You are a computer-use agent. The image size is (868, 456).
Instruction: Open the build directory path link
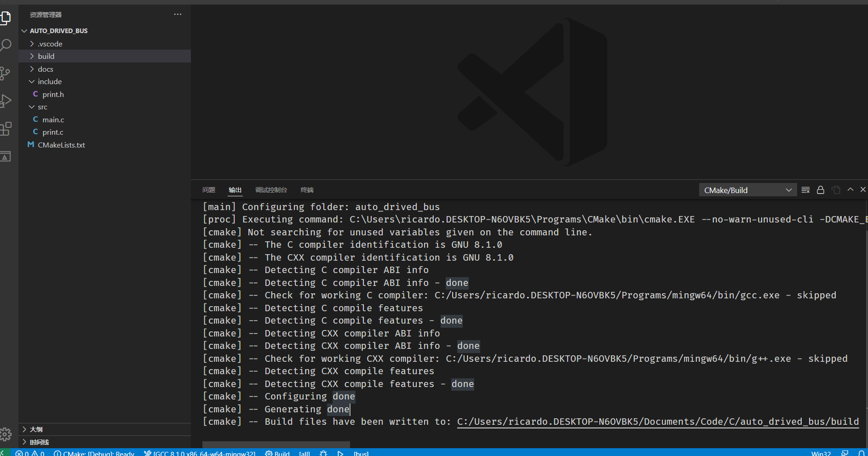tap(658, 422)
